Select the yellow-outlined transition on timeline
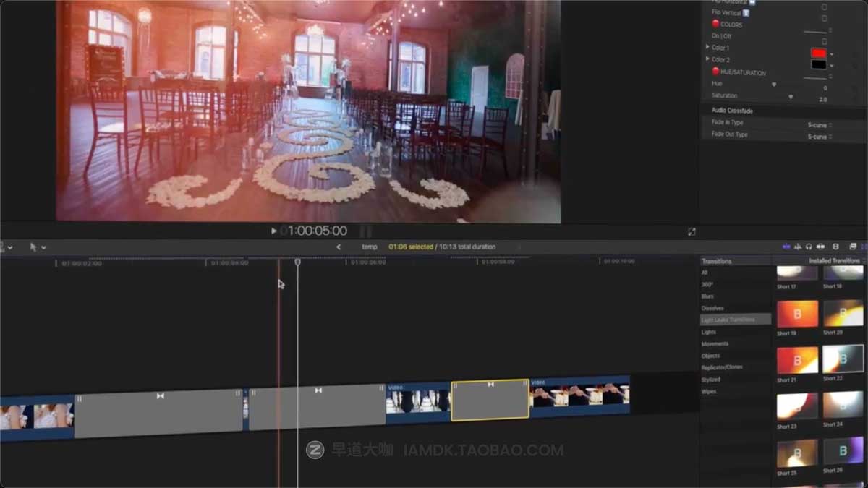The image size is (868, 488). 490,399
